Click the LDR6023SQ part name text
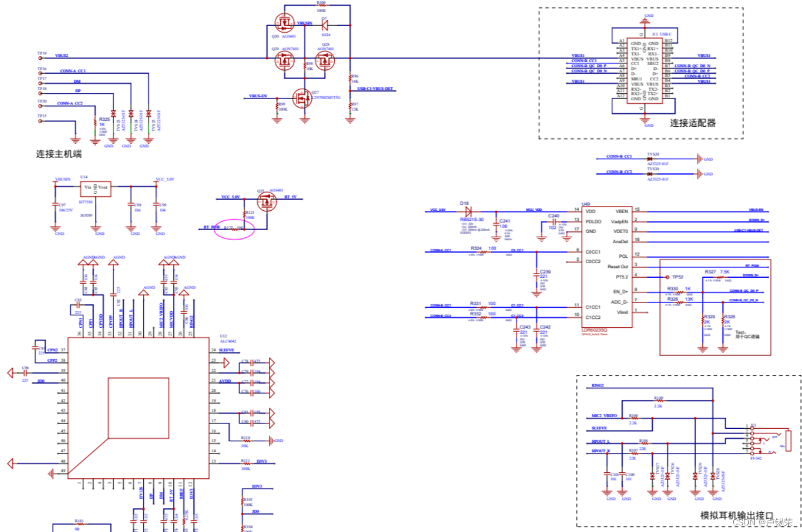Viewport: 802px width, 532px height. (x=595, y=330)
